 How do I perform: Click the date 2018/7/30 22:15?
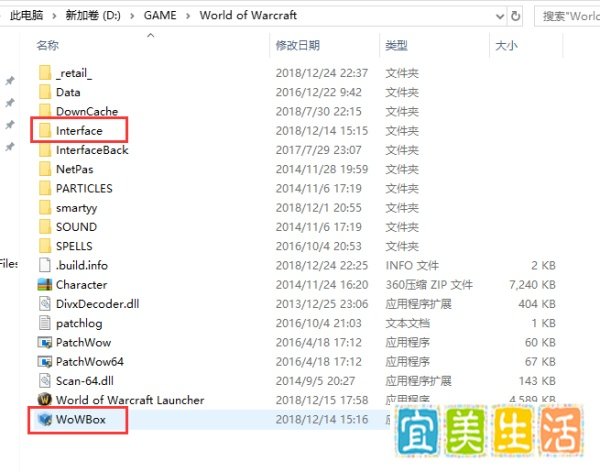(318, 111)
